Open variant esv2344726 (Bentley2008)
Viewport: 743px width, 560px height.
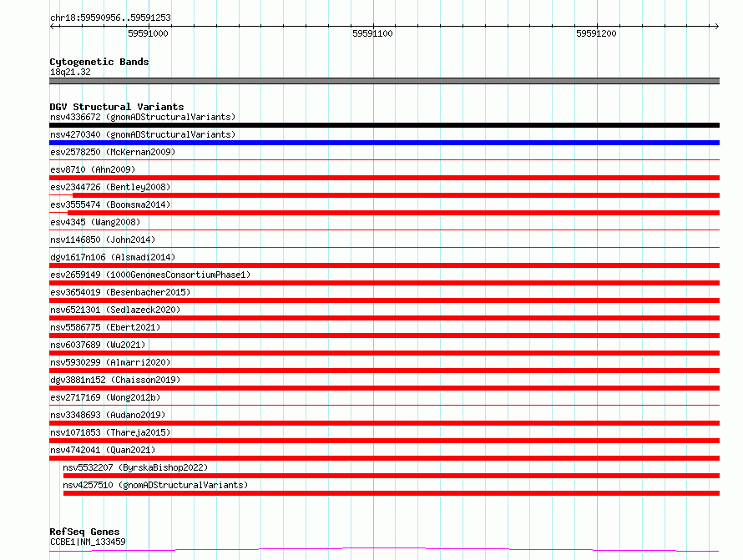point(110,187)
